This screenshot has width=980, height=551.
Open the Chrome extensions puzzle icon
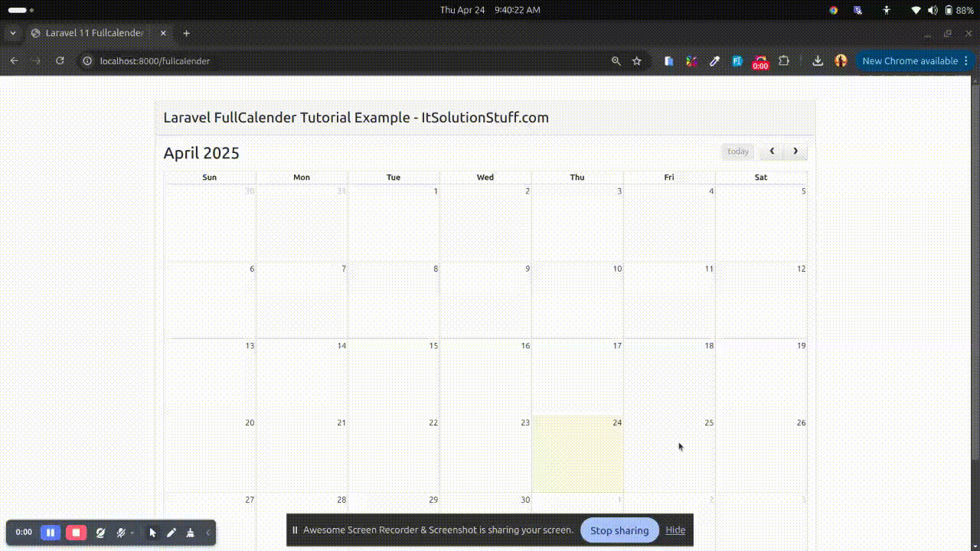pyautogui.click(x=784, y=61)
